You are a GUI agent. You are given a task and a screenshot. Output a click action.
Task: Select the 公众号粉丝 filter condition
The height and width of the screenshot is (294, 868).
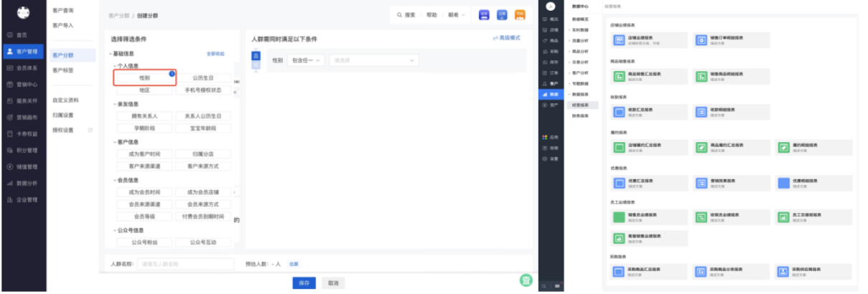point(144,242)
